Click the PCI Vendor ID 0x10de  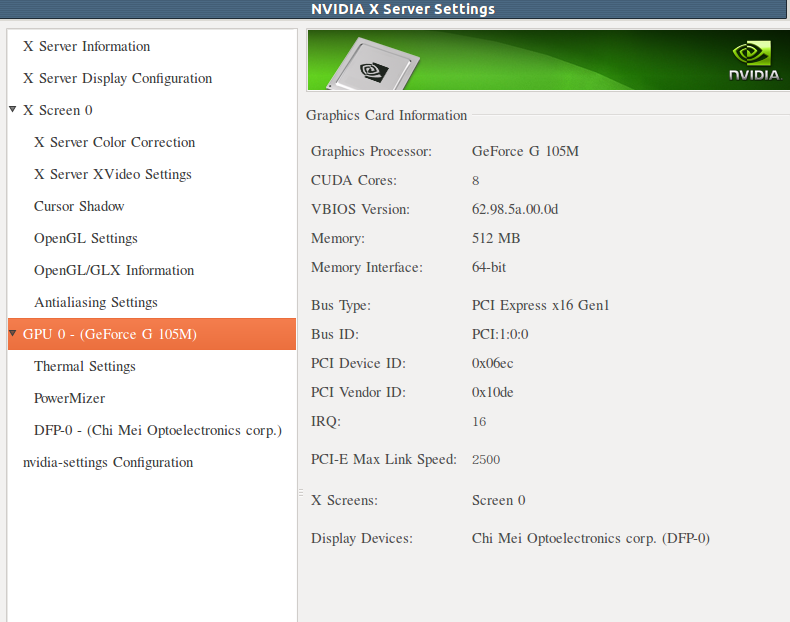tap(492, 392)
